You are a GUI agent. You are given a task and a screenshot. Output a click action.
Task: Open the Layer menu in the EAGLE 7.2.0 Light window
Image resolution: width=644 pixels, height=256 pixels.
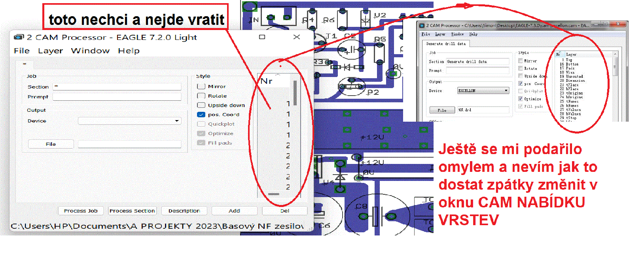[50, 51]
